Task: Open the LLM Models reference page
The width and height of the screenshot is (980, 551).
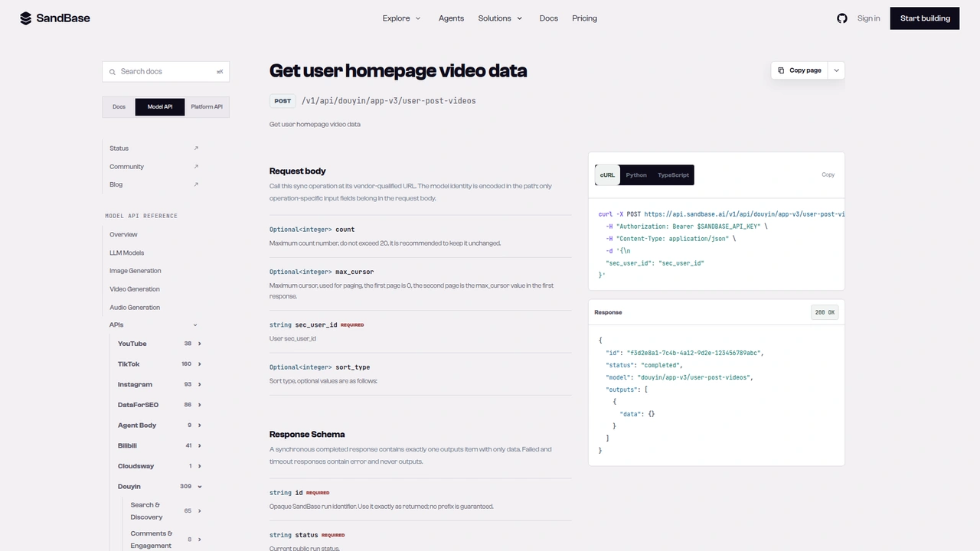Action: click(x=126, y=253)
